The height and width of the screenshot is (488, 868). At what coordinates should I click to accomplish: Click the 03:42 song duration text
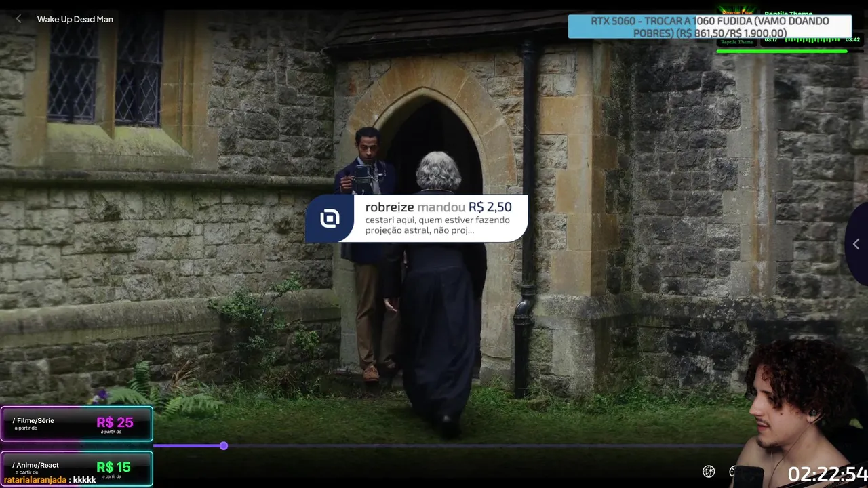pyautogui.click(x=852, y=39)
